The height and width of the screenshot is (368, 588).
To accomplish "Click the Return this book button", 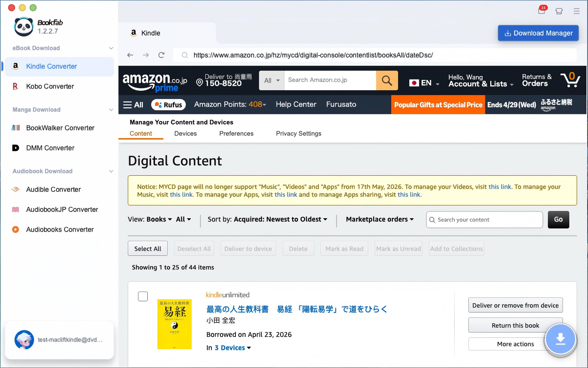I will click(x=516, y=325).
